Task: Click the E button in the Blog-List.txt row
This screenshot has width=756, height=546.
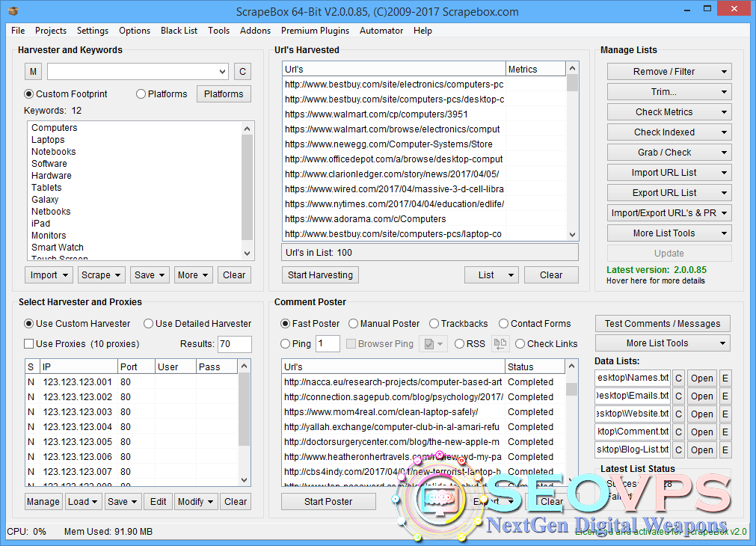Action: [725, 450]
